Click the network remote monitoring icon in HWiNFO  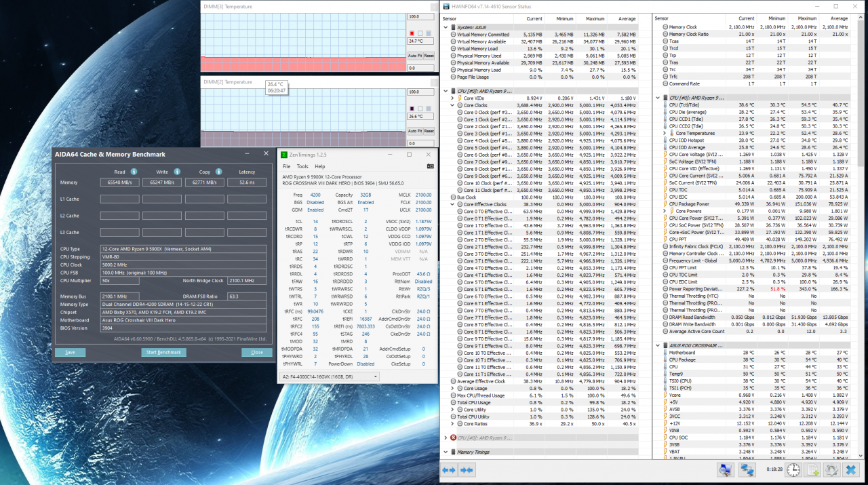click(747, 470)
